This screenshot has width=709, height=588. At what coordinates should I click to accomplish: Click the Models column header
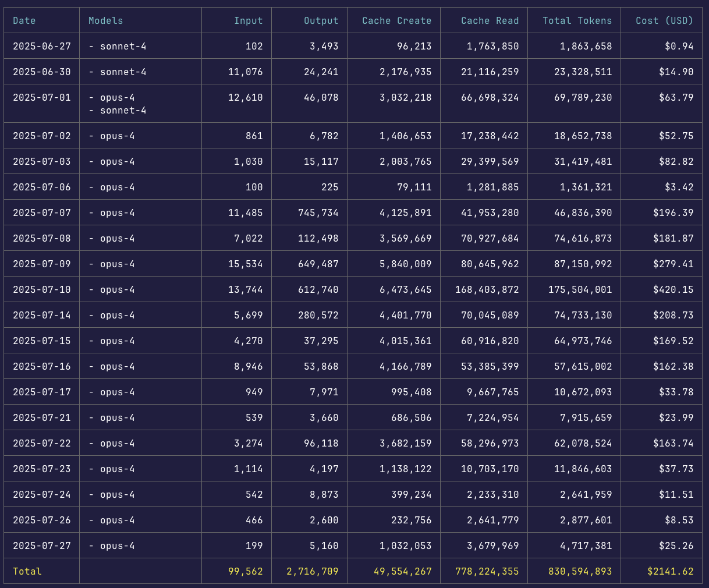105,21
